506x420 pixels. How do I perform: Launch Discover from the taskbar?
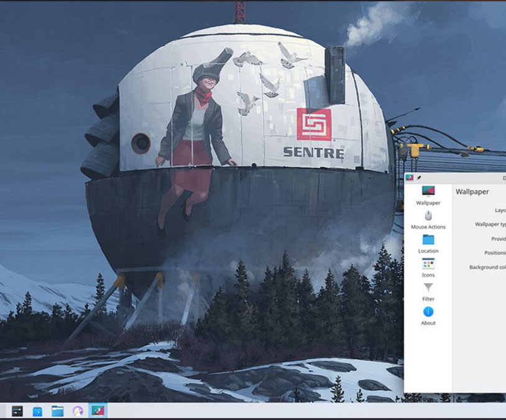pyautogui.click(x=38, y=411)
